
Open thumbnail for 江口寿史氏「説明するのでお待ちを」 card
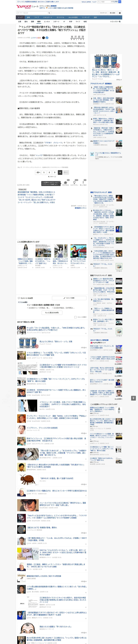43,251
